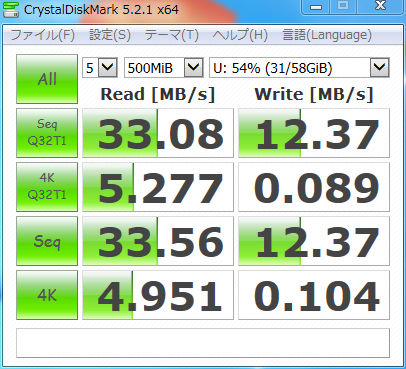Expand the test count dropdown showing 5

pyautogui.click(x=108, y=68)
